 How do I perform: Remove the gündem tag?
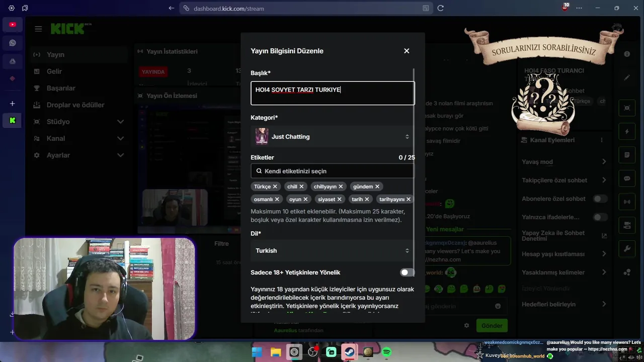377,187
